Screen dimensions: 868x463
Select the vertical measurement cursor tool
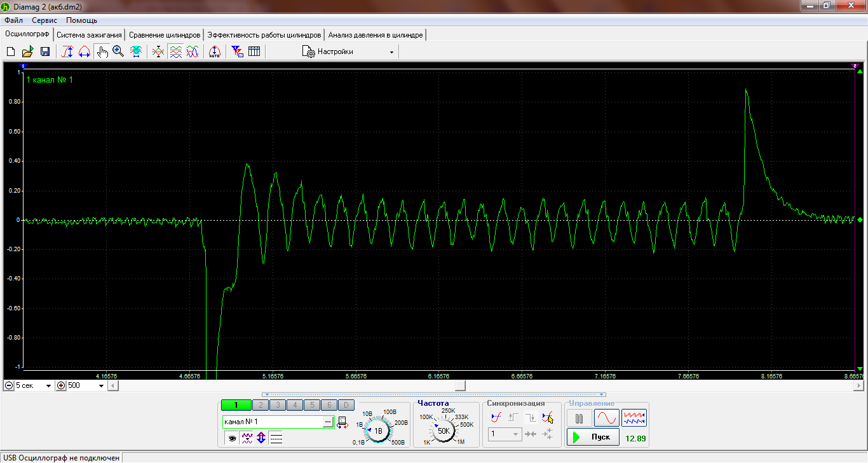67,52
